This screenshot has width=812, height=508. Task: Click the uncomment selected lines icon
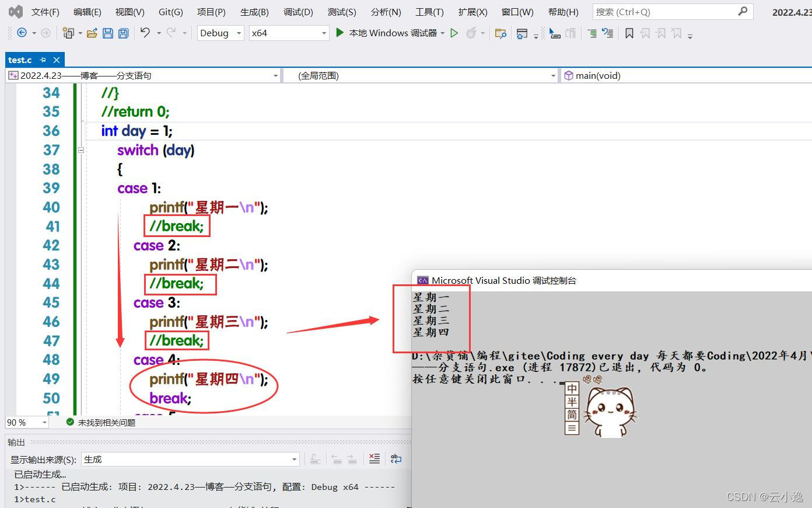[607, 33]
